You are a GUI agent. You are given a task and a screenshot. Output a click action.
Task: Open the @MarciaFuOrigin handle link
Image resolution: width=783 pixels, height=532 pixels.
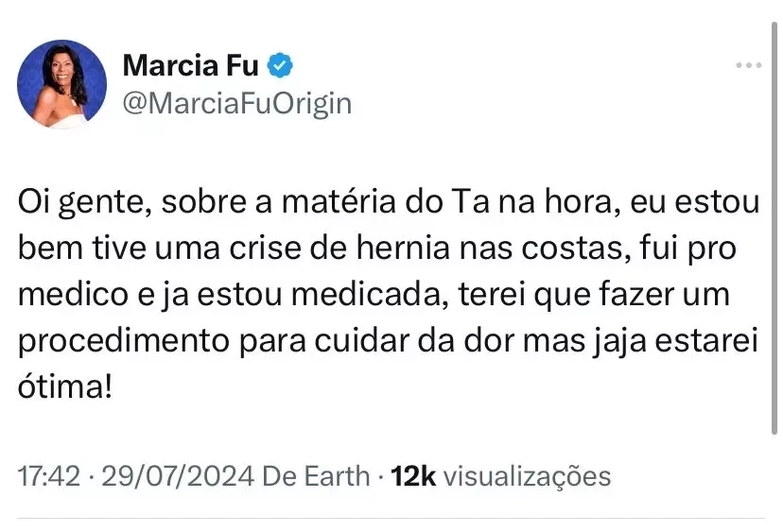237,102
